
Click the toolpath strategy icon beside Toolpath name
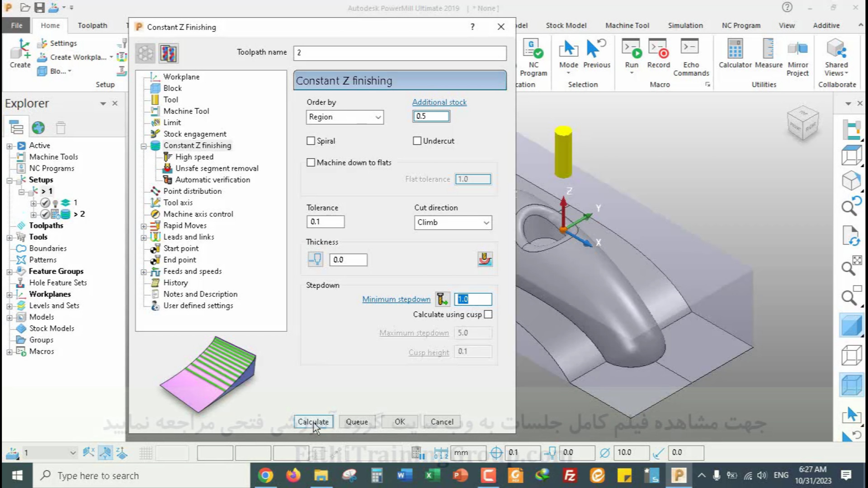[168, 53]
